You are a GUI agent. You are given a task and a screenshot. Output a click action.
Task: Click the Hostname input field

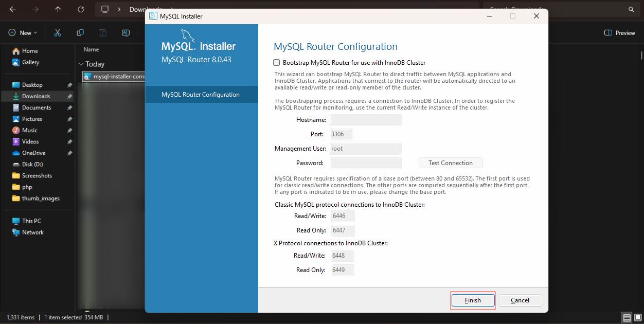pos(365,120)
